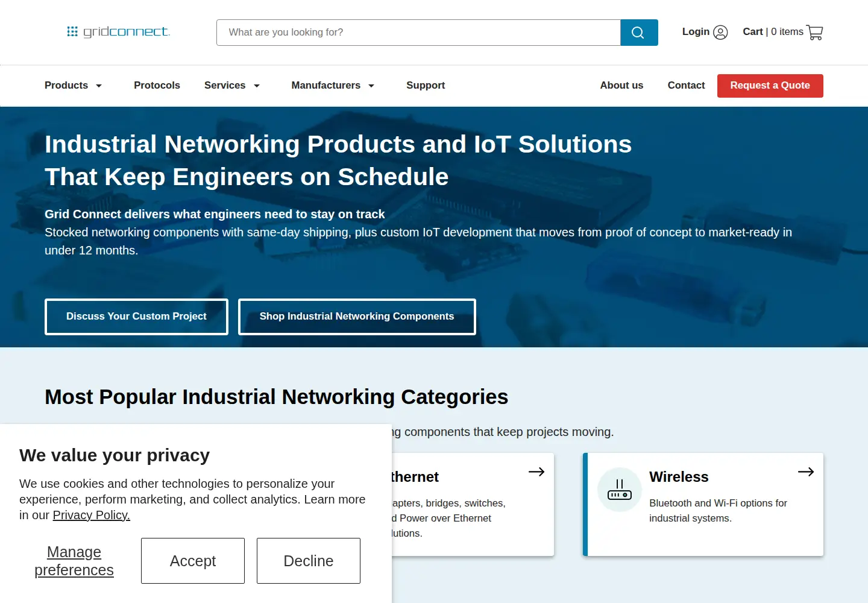This screenshot has height=603, width=868.
Task: Open the About us page
Action: point(621,86)
